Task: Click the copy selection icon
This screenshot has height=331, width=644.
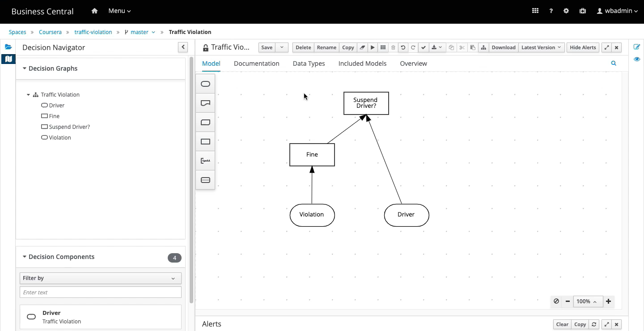Action: click(452, 47)
